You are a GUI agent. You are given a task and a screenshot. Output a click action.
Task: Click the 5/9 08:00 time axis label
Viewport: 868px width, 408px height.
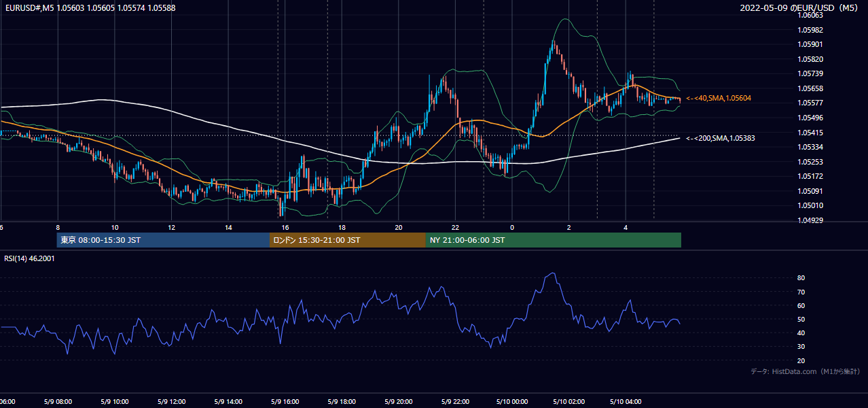tap(57, 402)
